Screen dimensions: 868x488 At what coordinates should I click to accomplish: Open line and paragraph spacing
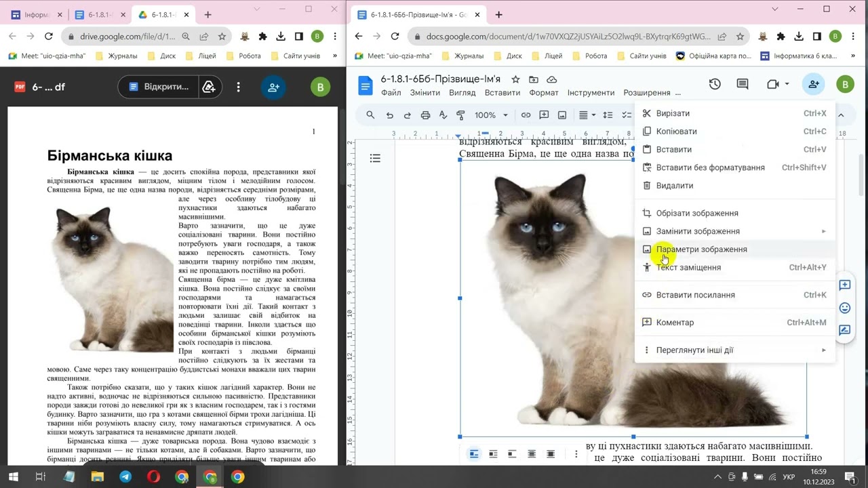[x=608, y=115]
